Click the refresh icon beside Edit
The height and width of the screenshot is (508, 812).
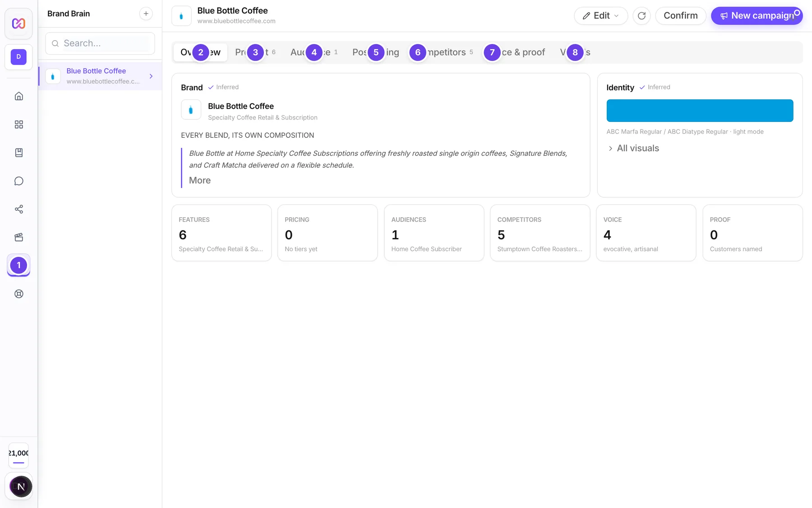(x=641, y=16)
